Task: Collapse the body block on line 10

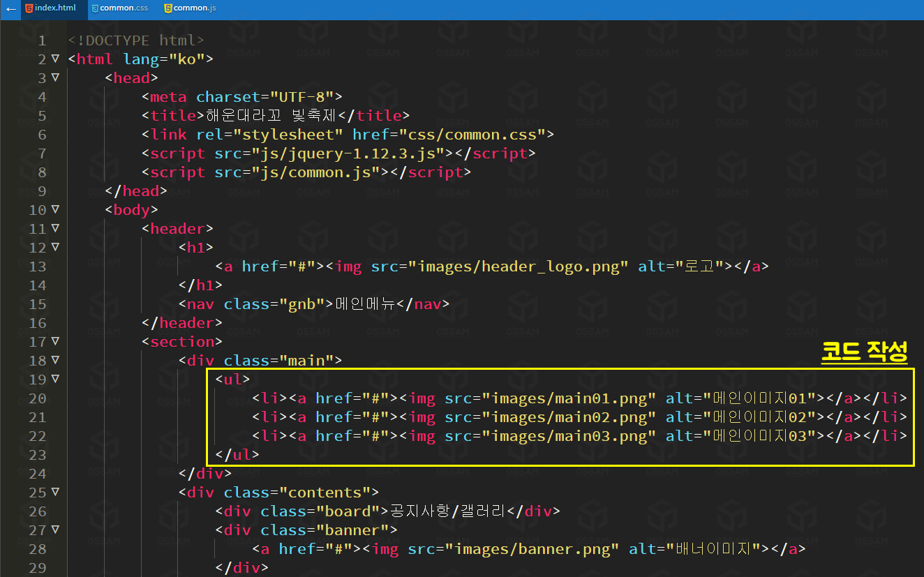Action: click(x=55, y=209)
